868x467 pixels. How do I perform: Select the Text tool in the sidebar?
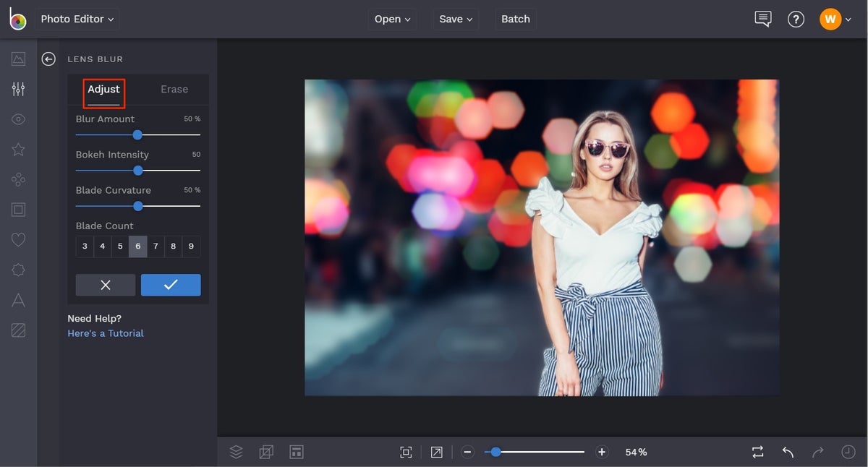(18, 300)
